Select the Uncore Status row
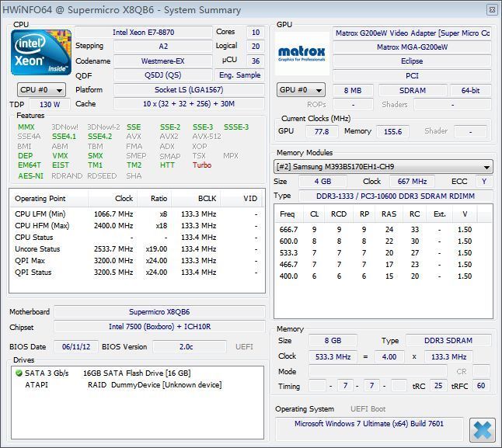Image resolution: width=502 pixels, height=448 pixels. (137, 249)
